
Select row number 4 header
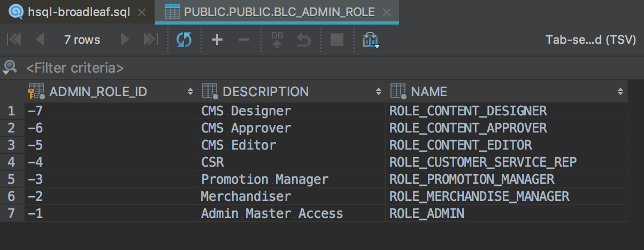tap(12, 162)
